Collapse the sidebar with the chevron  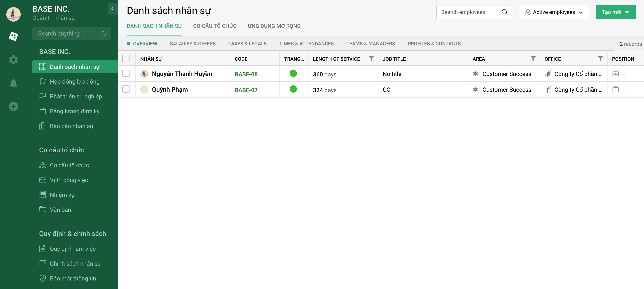(x=112, y=9)
